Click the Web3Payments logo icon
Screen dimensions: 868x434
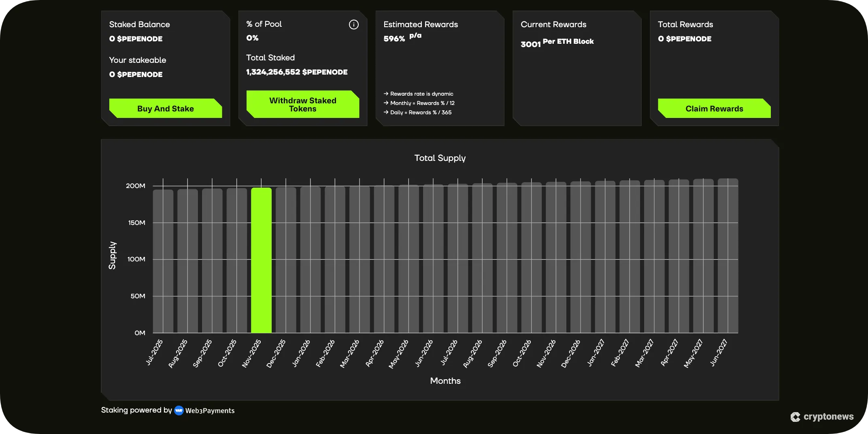pyautogui.click(x=179, y=410)
